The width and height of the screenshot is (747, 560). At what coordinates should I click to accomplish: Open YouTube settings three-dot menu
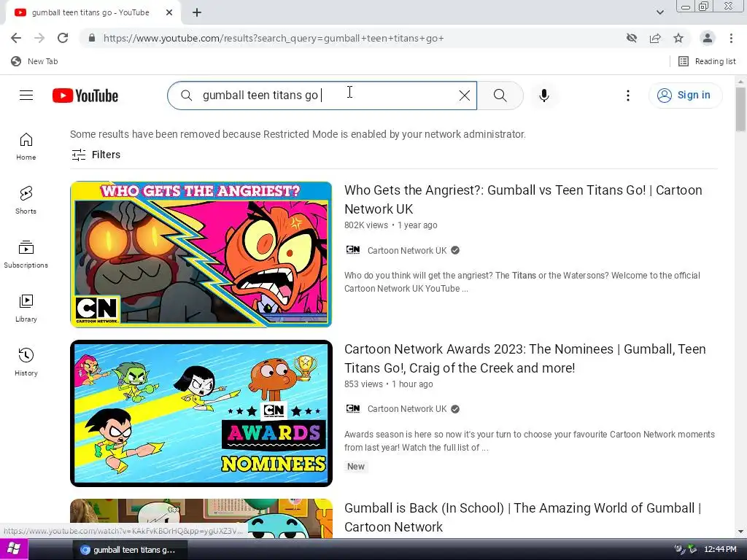click(x=628, y=96)
